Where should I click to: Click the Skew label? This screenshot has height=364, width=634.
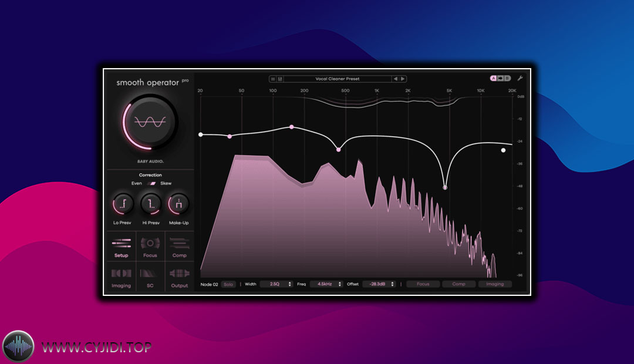pos(166,184)
